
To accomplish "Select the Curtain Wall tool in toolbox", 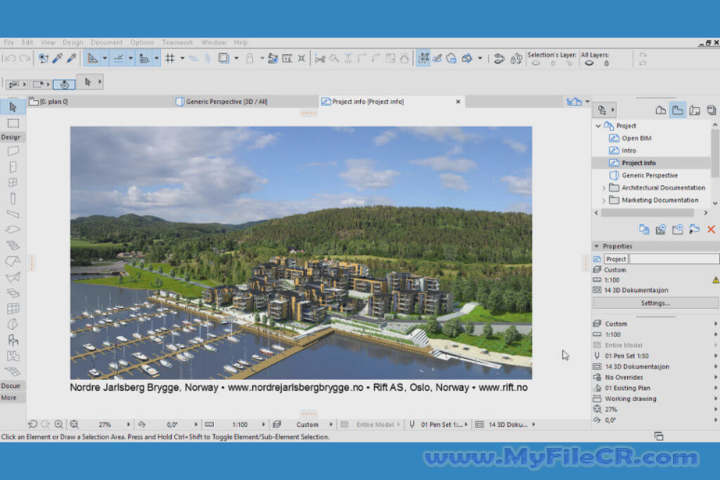I will tap(13, 309).
